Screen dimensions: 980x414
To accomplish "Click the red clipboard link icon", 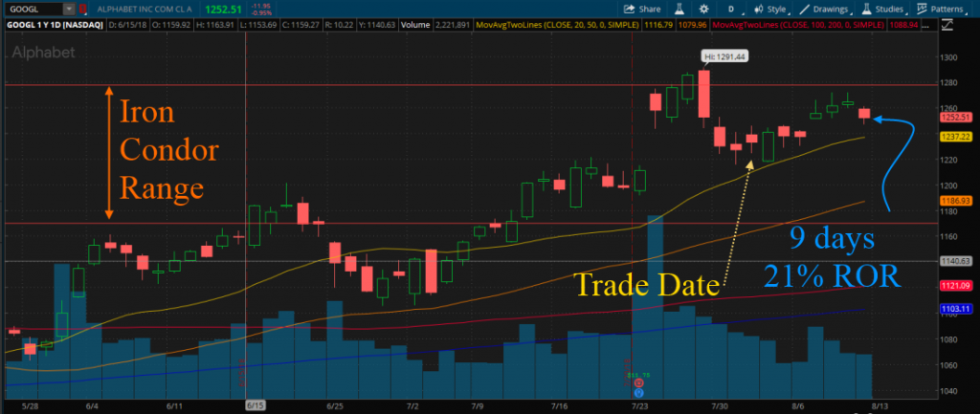I will 83,10.
